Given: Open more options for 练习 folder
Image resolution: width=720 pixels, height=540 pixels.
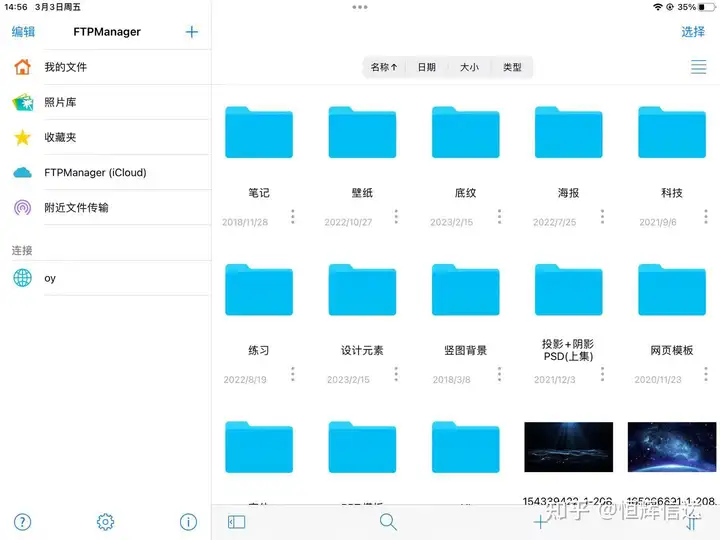Looking at the screenshot, I should click(x=292, y=374).
